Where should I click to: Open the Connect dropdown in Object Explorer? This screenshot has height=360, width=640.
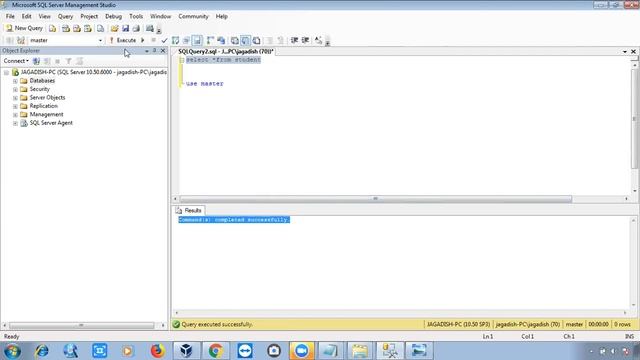click(16, 61)
